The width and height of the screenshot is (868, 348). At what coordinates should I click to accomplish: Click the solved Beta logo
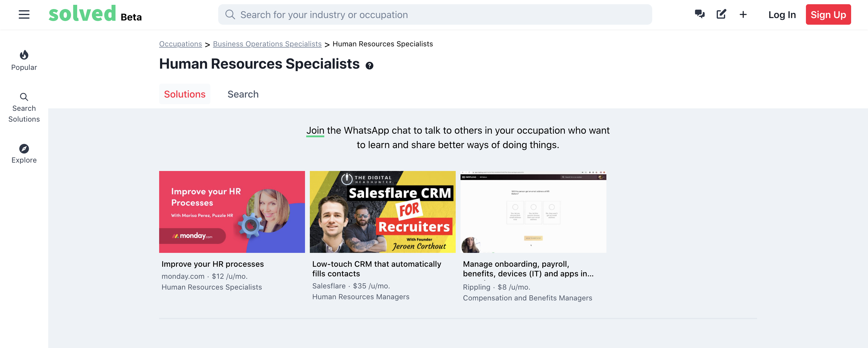tap(95, 14)
